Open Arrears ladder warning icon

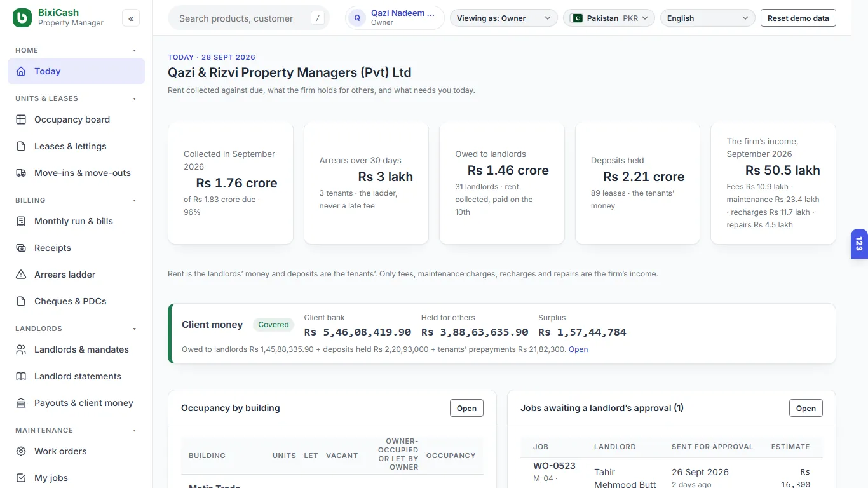[x=21, y=274]
